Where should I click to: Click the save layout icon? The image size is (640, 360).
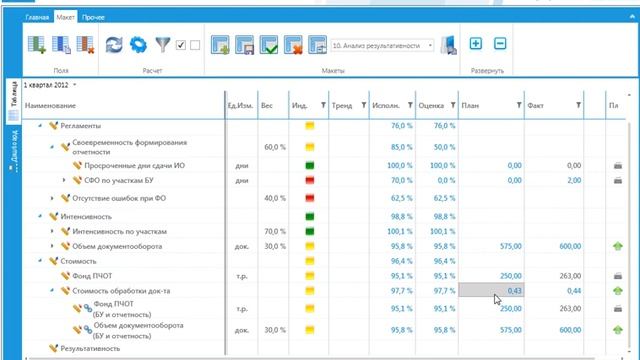[244, 45]
